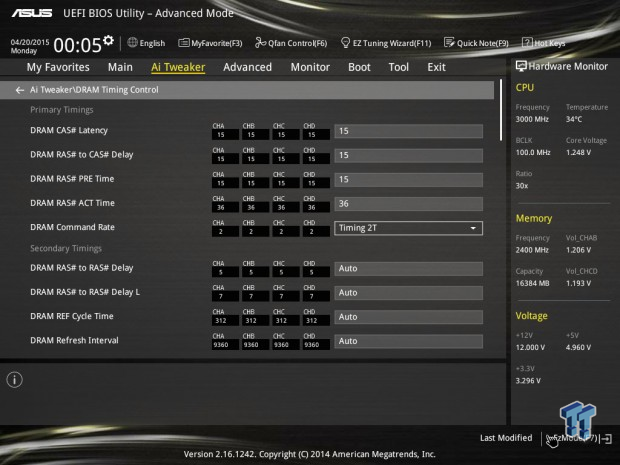
Task: Select the DRAM REF Cycle Time label
Action: pos(72,316)
